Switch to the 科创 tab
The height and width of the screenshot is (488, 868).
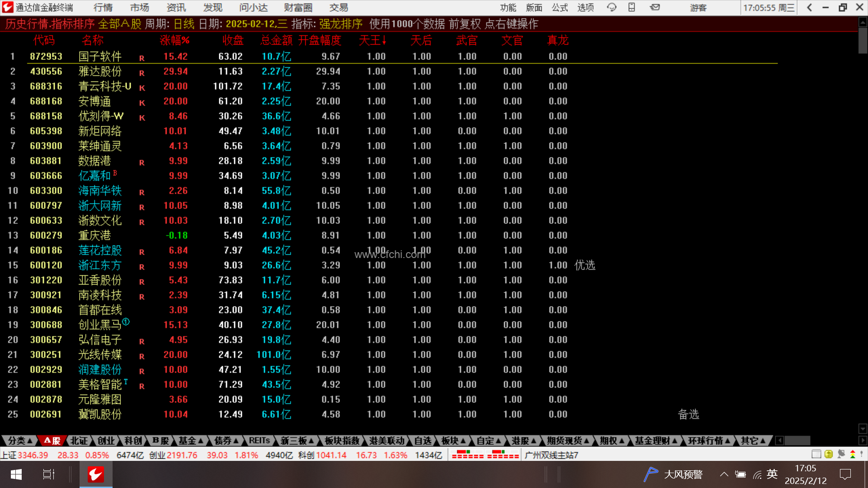[x=133, y=441]
